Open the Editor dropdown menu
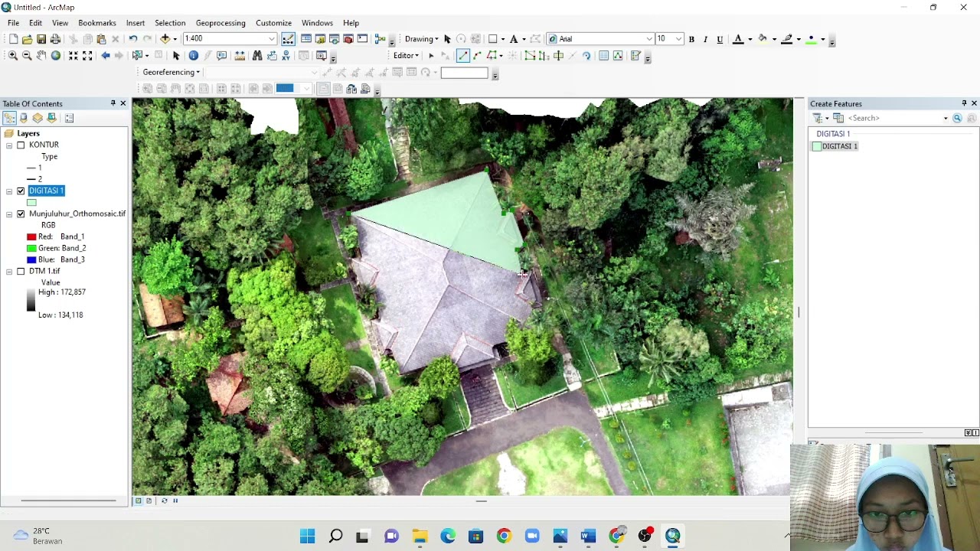The image size is (980, 551). pyautogui.click(x=406, y=56)
